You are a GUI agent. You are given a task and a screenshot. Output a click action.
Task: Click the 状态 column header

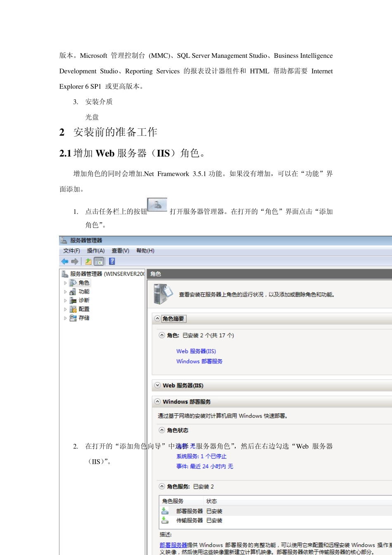[x=212, y=501]
